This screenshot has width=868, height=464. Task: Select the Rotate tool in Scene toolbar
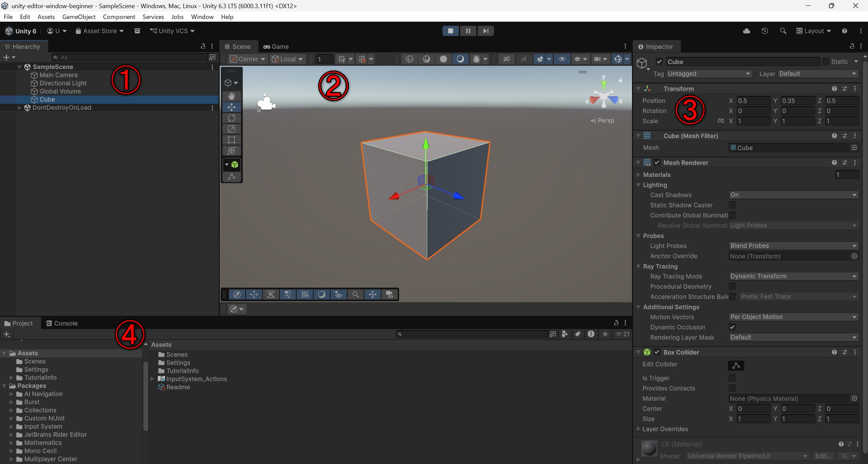pos(232,118)
